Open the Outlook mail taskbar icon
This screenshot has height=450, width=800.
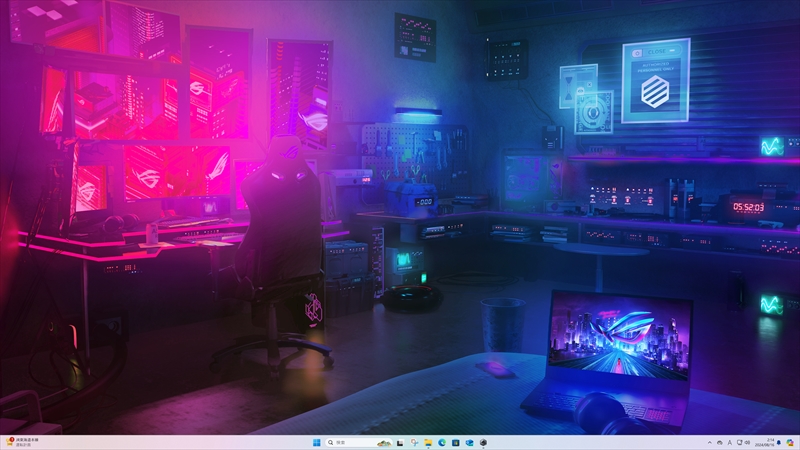coord(469,442)
